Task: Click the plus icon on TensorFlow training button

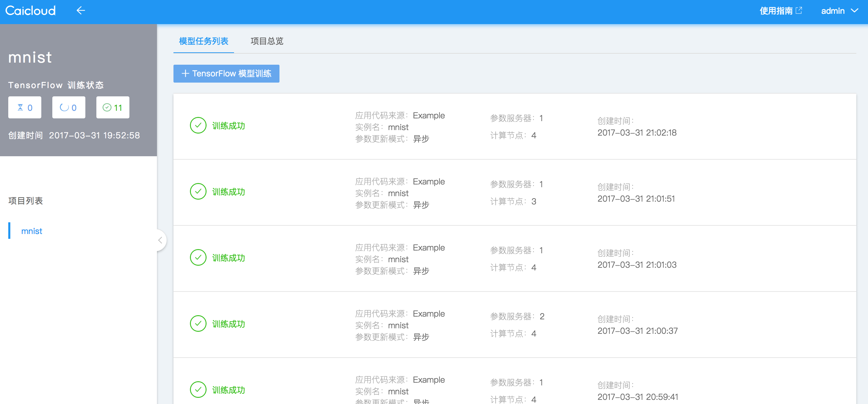Action: tap(185, 74)
